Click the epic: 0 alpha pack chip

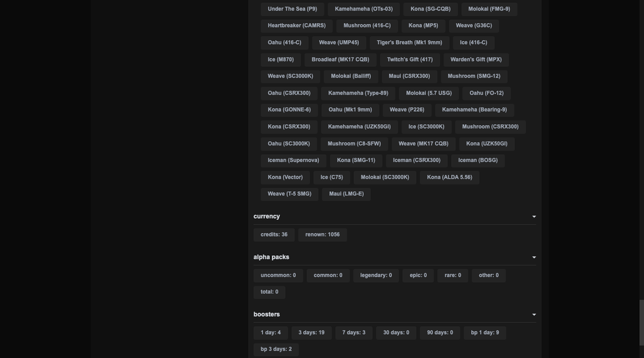(x=418, y=275)
